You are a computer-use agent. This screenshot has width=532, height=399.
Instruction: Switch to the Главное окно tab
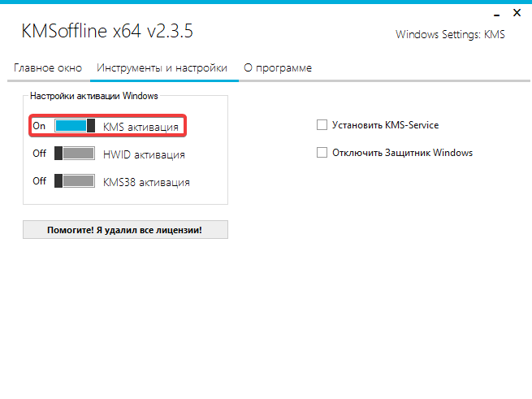coord(48,68)
